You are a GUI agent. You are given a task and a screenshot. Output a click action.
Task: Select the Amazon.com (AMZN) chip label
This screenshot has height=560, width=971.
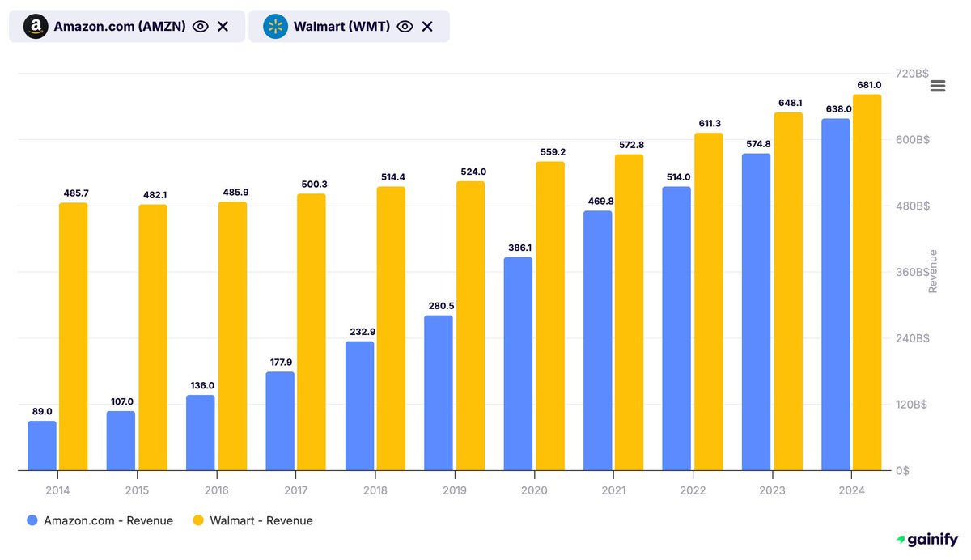pyautogui.click(x=120, y=27)
